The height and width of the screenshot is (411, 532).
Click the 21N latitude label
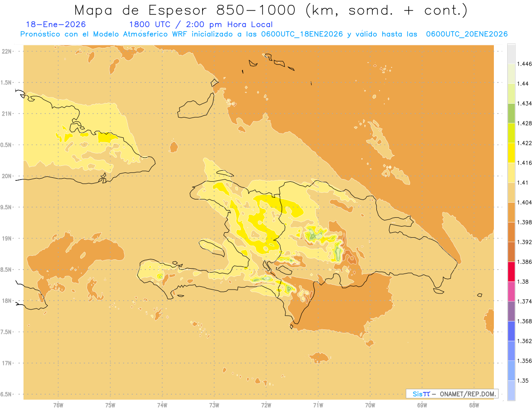[7, 114]
